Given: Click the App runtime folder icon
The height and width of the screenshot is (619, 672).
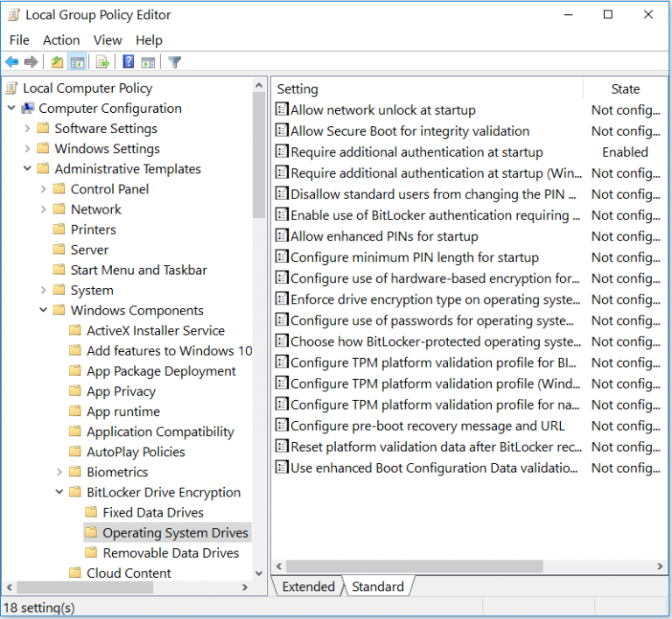Looking at the screenshot, I should coord(75,411).
